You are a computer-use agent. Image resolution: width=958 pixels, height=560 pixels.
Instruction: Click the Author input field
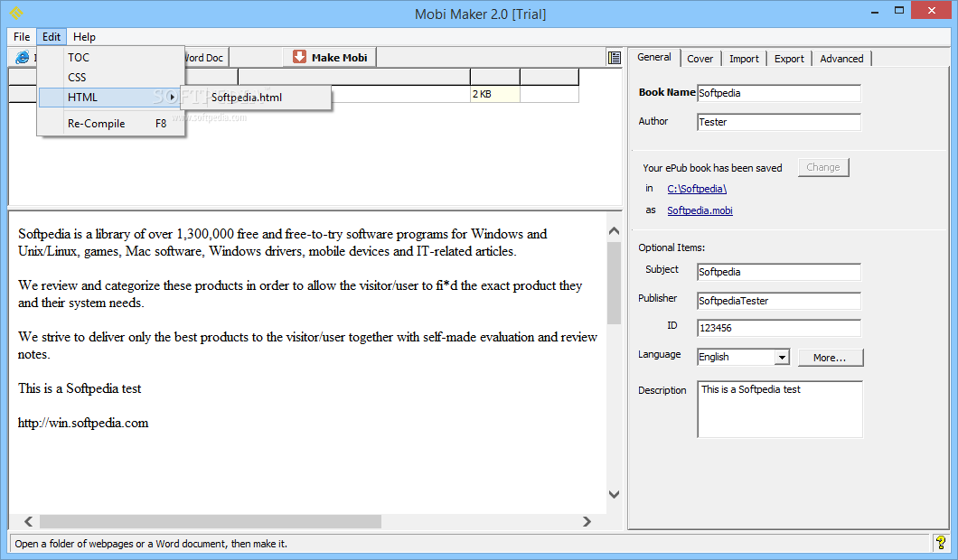(x=779, y=122)
